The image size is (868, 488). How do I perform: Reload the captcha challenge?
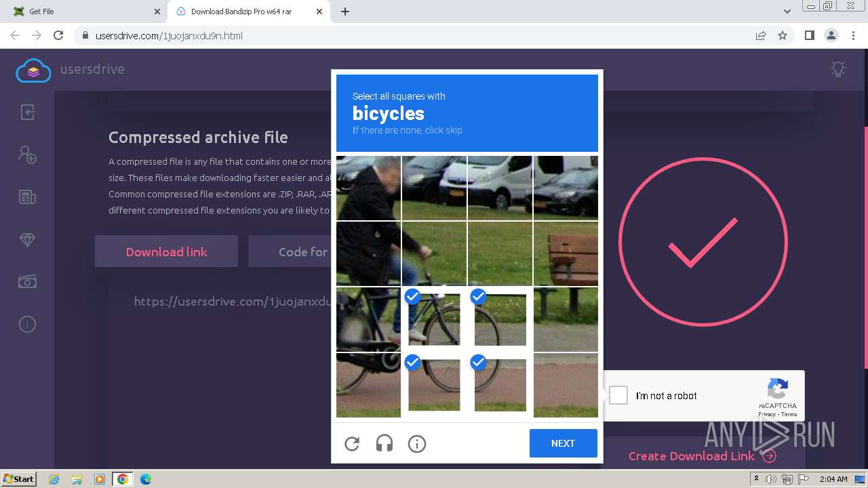[x=352, y=444]
